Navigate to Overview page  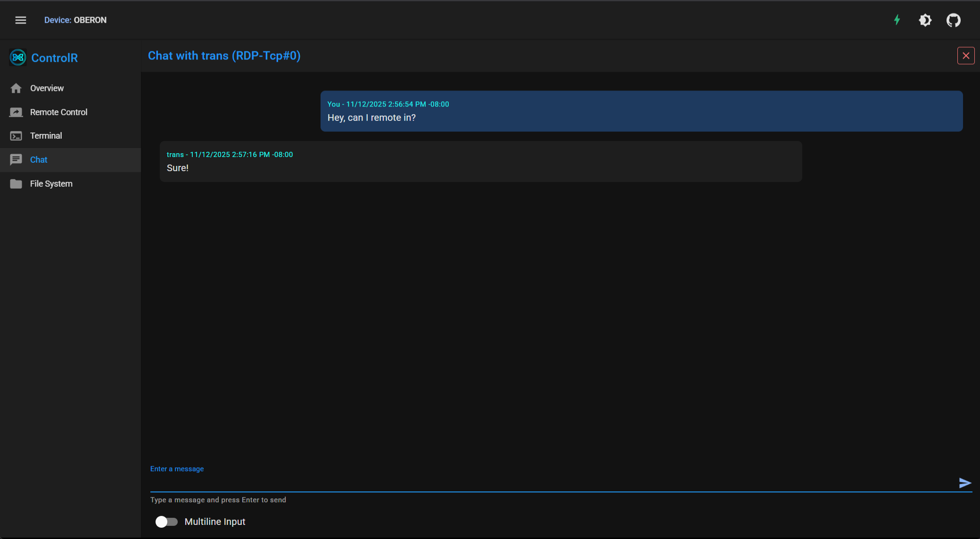pos(47,88)
